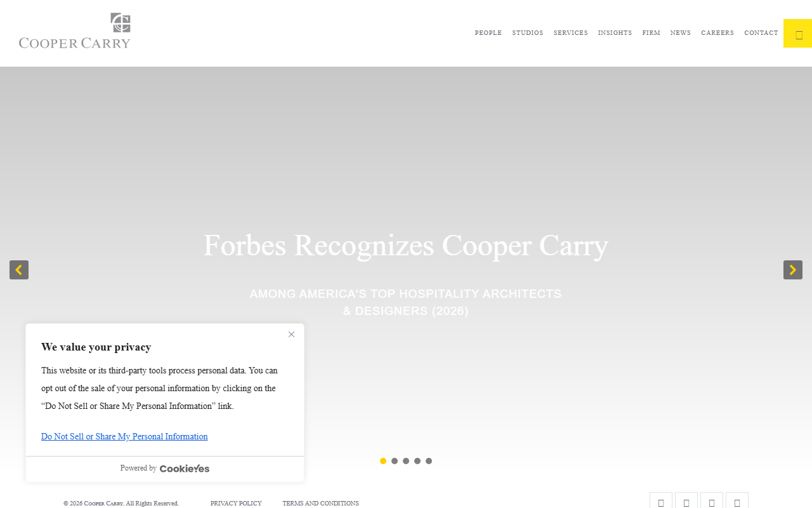Select the third slide dot
Screen dimensions: 812x508
pyautogui.click(x=406, y=461)
